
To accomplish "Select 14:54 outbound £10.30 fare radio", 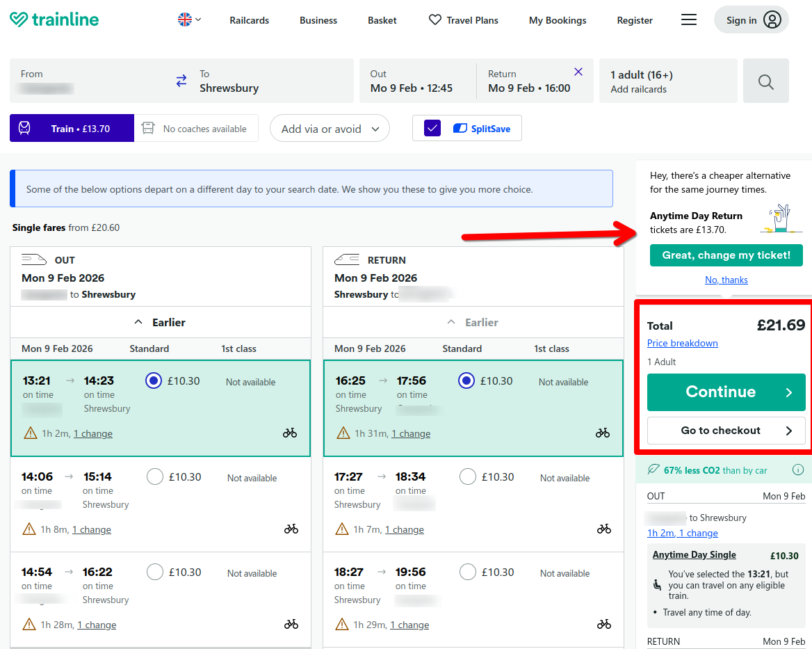I will point(155,572).
